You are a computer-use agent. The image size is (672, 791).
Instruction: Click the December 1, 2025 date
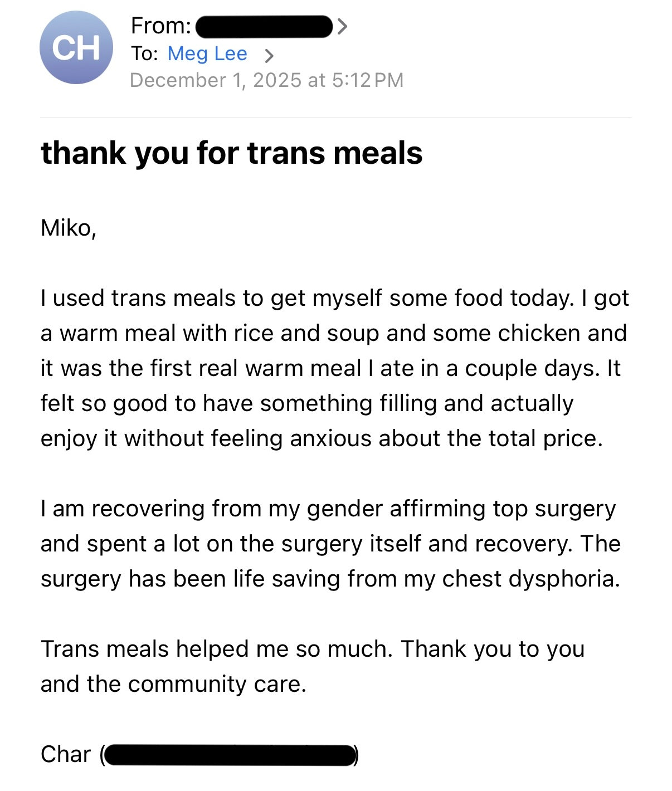click(x=217, y=80)
